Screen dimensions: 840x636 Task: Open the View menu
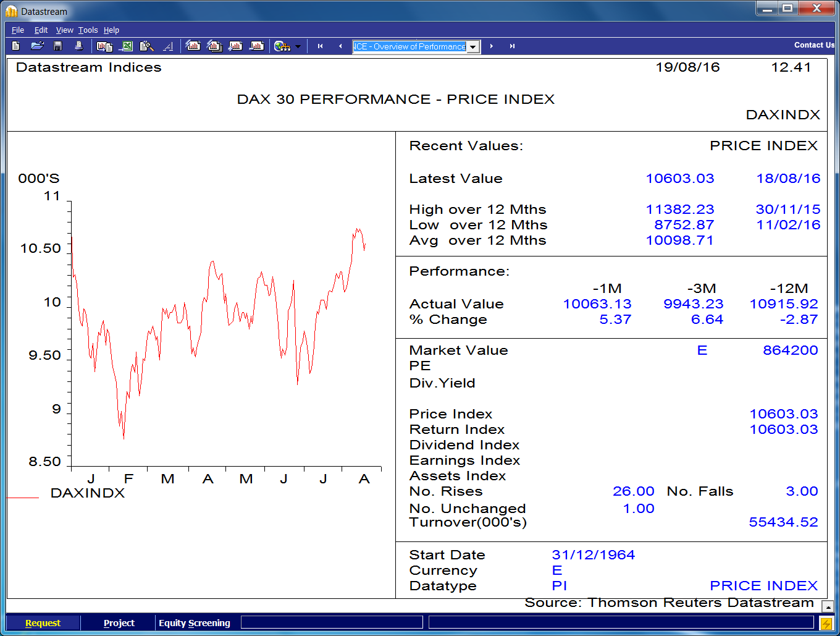(x=64, y=30)
